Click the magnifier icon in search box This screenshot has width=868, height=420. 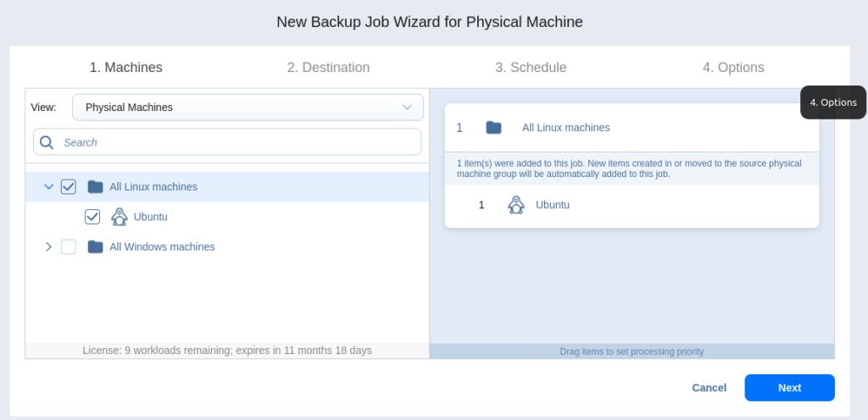(x=47, y=142)
